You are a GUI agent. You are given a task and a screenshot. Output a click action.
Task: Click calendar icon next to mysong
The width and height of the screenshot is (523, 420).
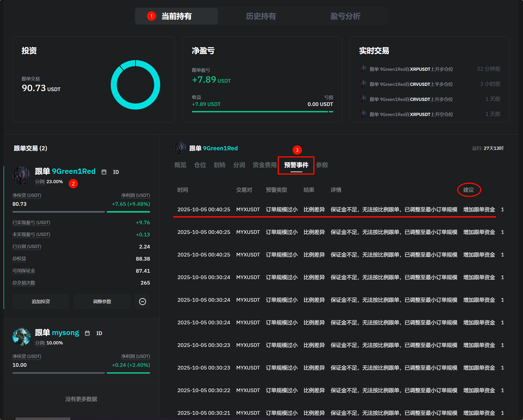coord(87,333)
